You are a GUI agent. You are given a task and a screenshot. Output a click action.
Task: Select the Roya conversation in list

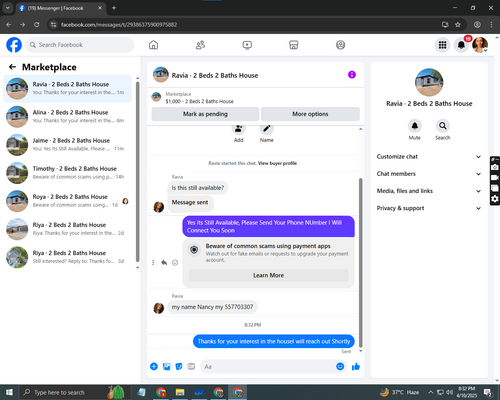point(68,201)
